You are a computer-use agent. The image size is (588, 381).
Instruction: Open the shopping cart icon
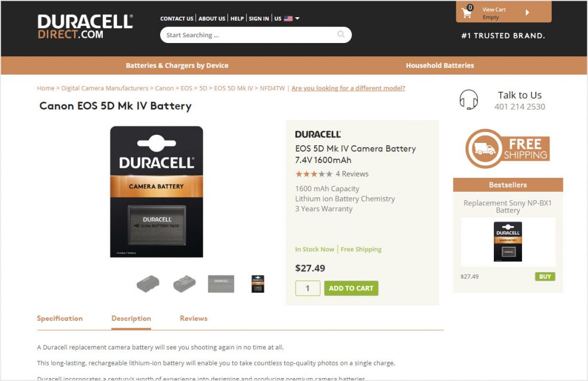pos(467,12)
